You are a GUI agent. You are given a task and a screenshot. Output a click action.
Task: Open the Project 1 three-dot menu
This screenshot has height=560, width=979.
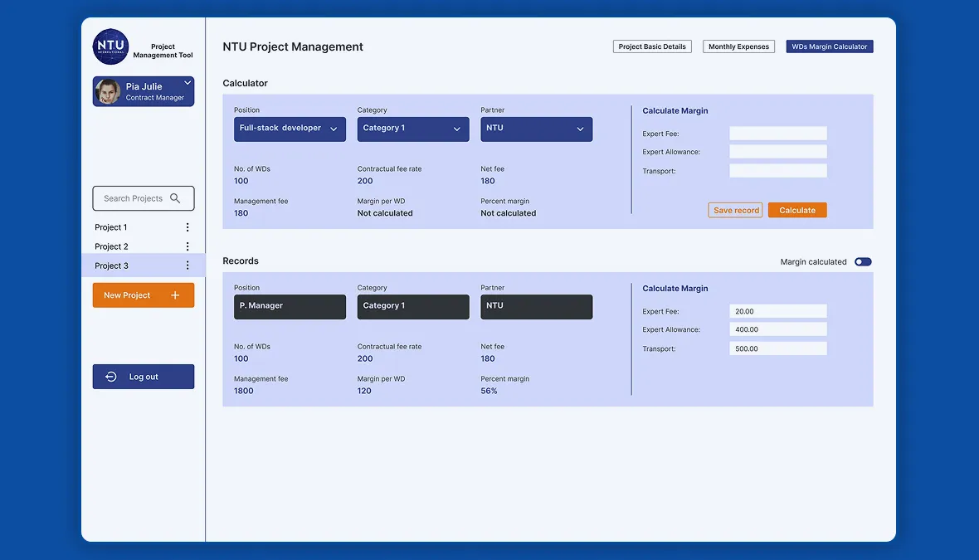point(188,227)
